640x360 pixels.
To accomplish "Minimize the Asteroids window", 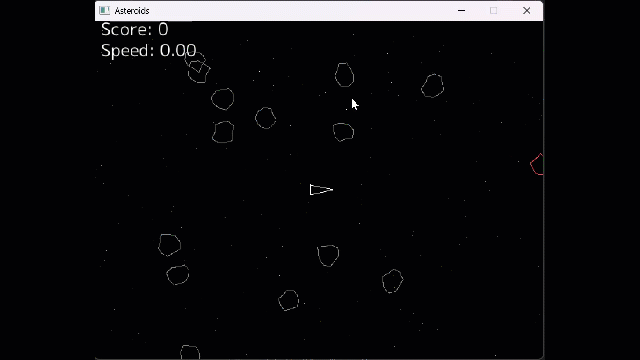I will point(461,11).
